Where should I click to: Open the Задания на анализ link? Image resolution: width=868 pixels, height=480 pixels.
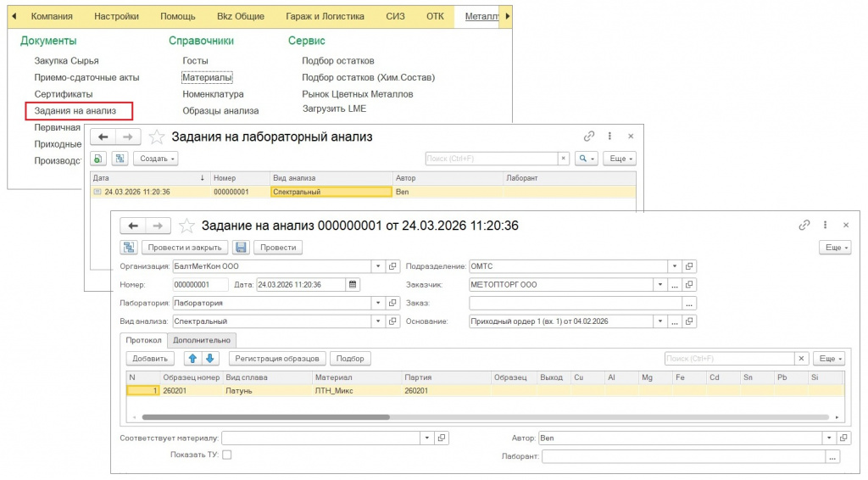pos(70,110)
